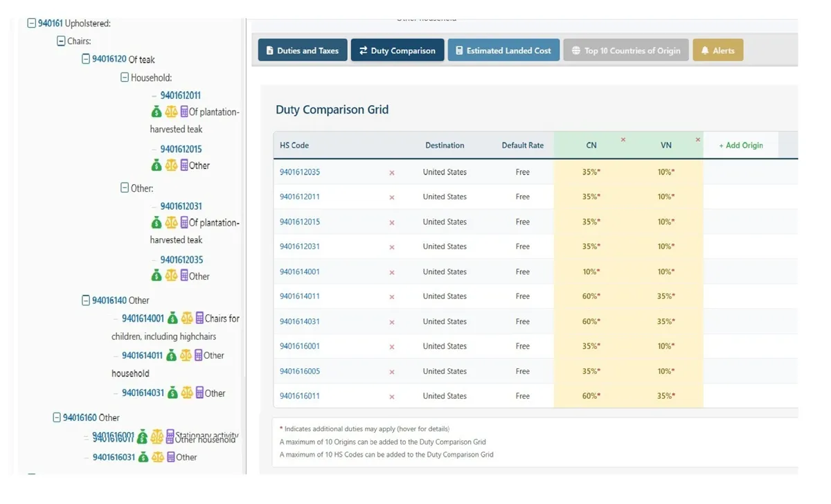Screen dimensions: 831x504
Task: Click the Add Origin button
Action: tap(741, 145)
